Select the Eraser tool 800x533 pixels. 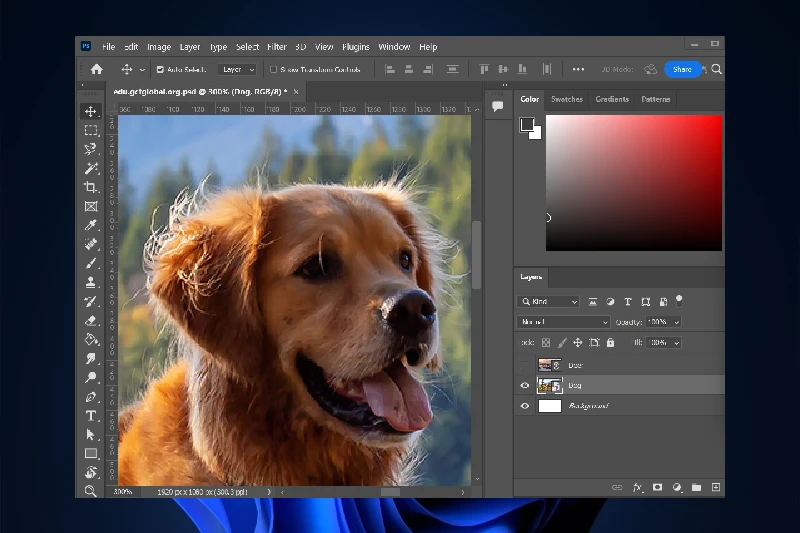91,320
